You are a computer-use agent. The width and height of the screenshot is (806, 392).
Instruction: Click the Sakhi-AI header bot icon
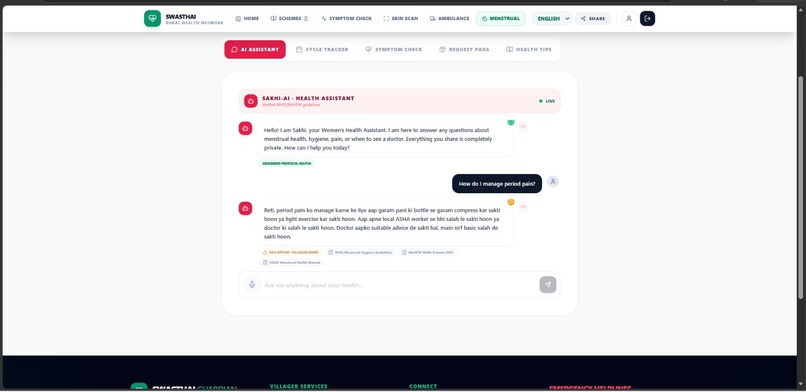251,101
